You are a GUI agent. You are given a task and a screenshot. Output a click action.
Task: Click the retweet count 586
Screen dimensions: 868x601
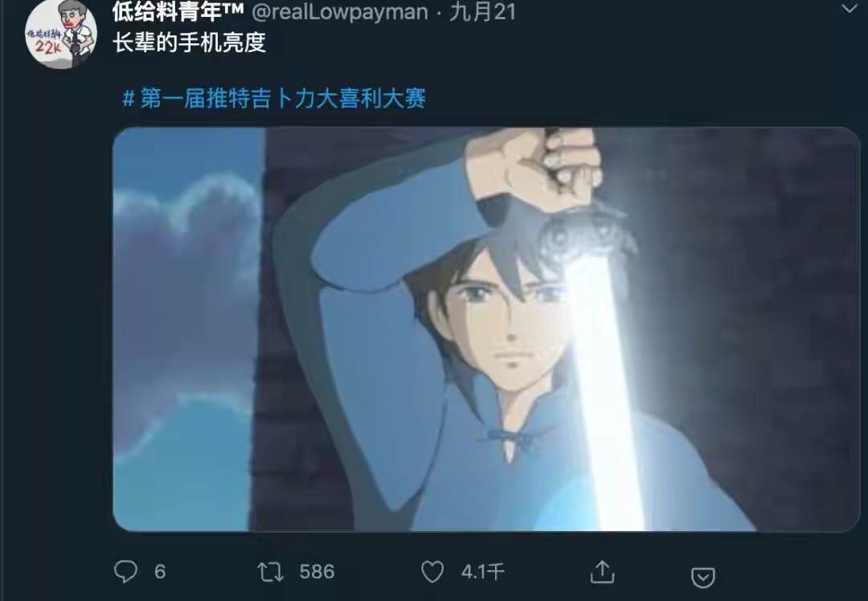[x=317, y=571]
